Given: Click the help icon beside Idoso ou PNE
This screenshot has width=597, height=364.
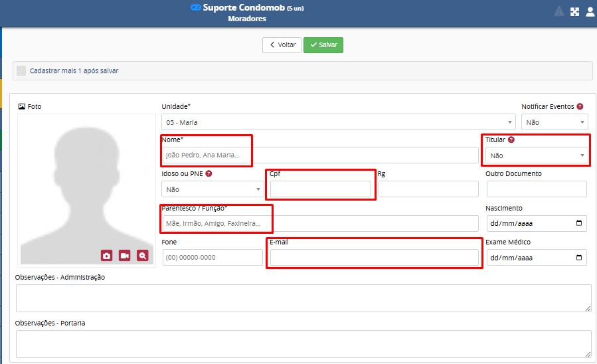Looking at the screenshot, I should (209, 174).
